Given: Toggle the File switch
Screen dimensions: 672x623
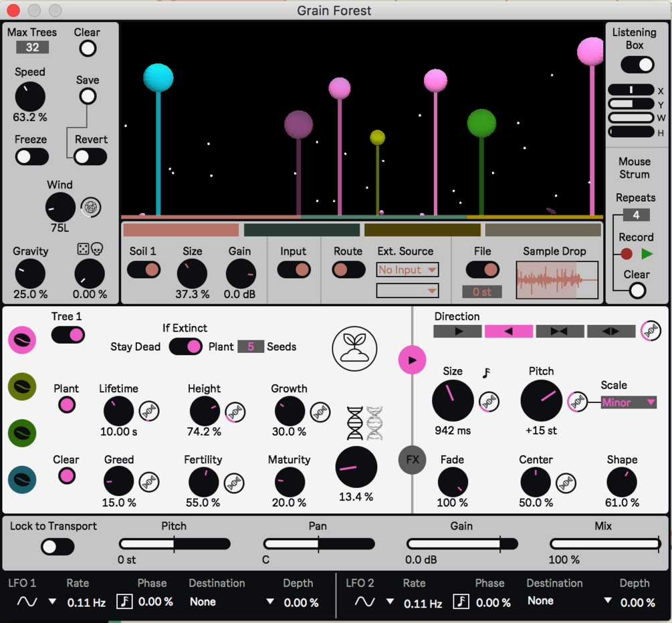Looking at the screenshot, I should click(x=483, y=270).
